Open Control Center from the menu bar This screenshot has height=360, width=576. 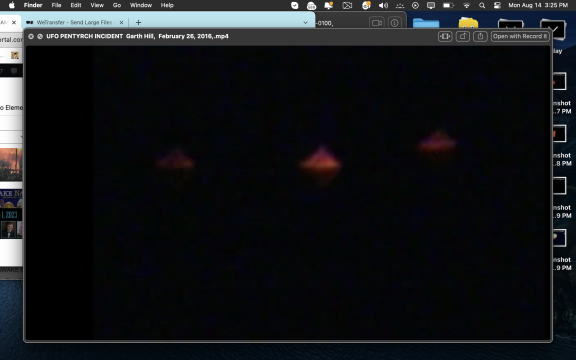[x=497, y=5]
